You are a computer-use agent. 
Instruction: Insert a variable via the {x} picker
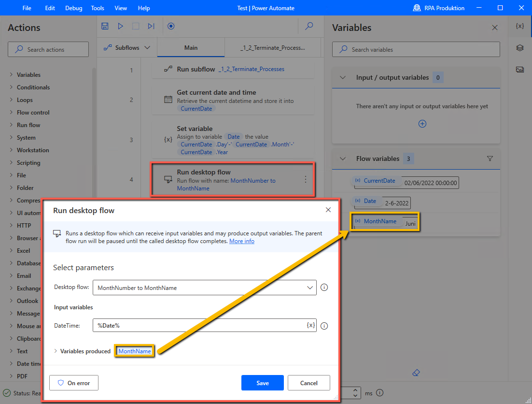(311, 325)
